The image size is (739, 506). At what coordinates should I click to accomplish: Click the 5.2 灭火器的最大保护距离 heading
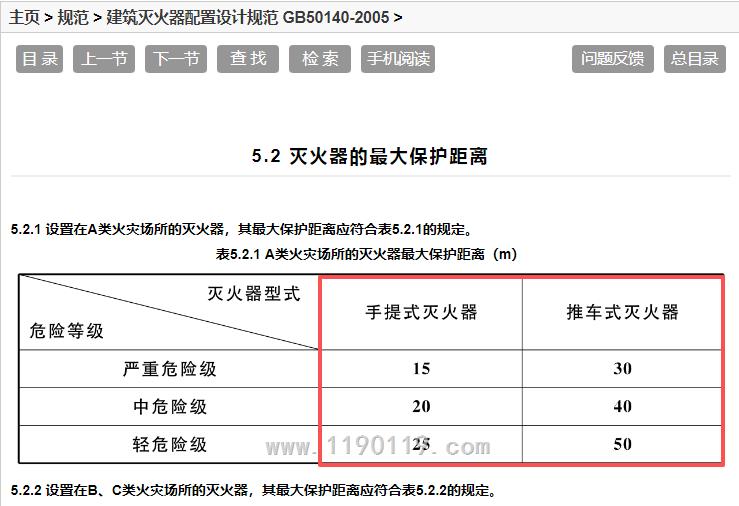click(x=369, y=156)
